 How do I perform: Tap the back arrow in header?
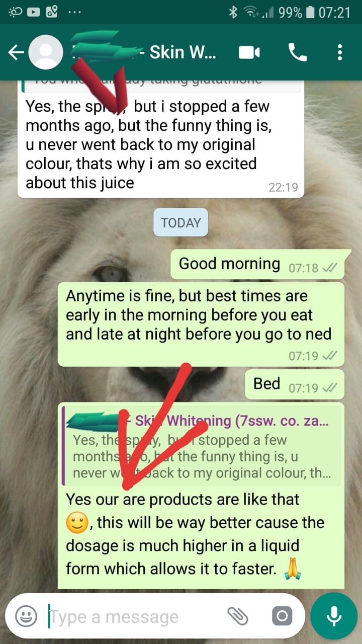coord(16,52)
